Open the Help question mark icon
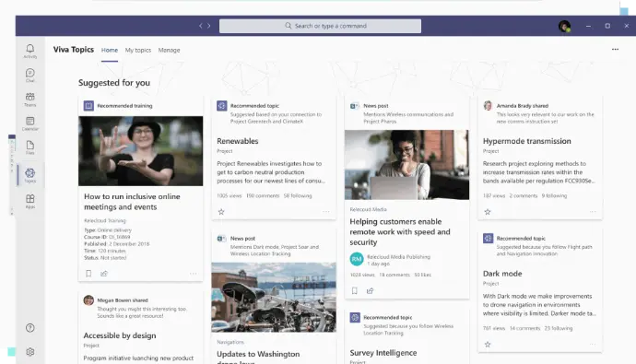This screenshot has height=364, width=636. [30, 328]
